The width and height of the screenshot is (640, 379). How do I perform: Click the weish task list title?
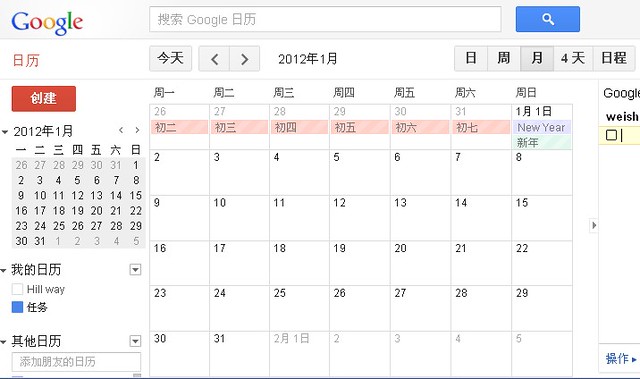[622, 117]
